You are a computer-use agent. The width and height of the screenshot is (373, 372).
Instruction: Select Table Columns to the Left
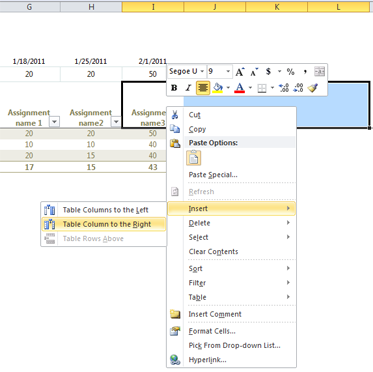coord(104,210)
